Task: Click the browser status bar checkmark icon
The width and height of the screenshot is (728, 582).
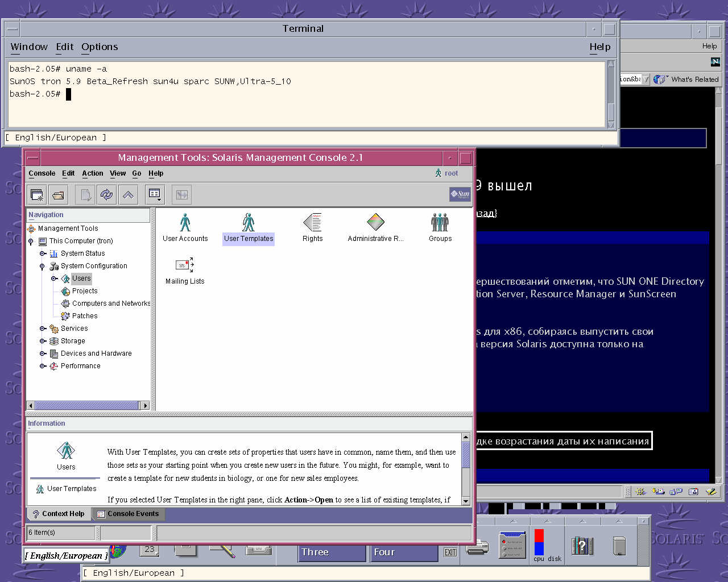Action: point(712,491)
